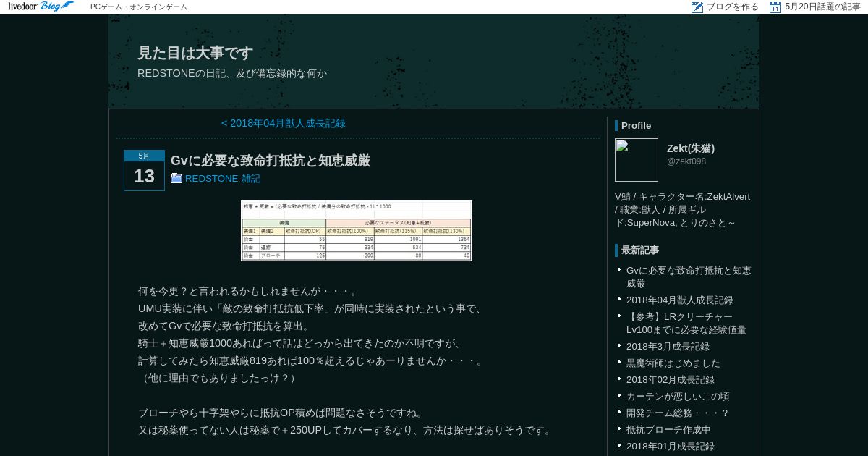Click the line starting UMU実装に伴い

pyautogui.click(x=310, y=308)
